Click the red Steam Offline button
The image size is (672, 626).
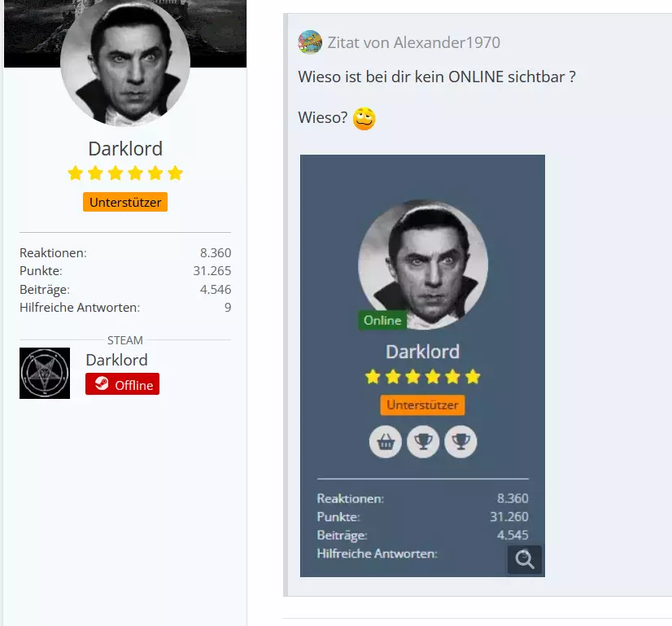(122, 383)
